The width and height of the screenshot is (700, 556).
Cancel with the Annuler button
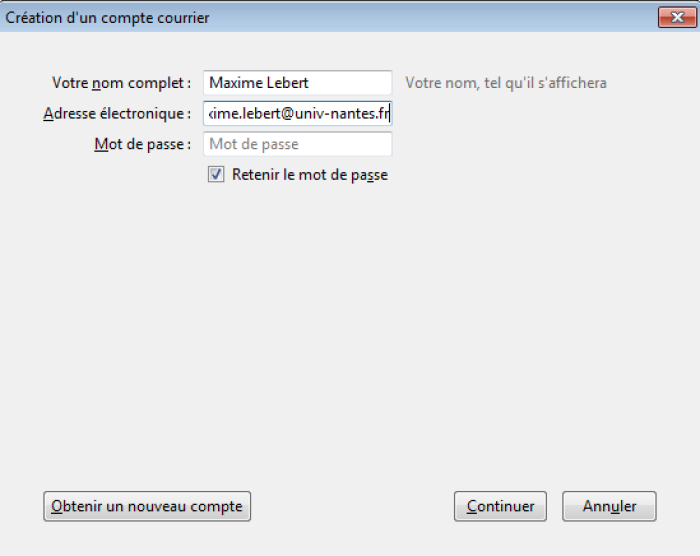[609, 506]
